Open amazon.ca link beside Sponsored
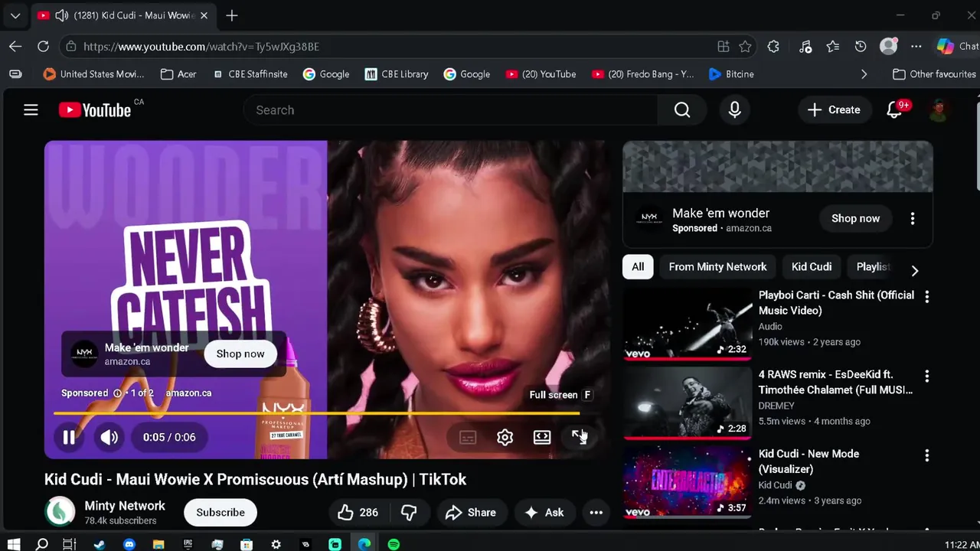The image size is (980, 551). click(x=188, y=393)
